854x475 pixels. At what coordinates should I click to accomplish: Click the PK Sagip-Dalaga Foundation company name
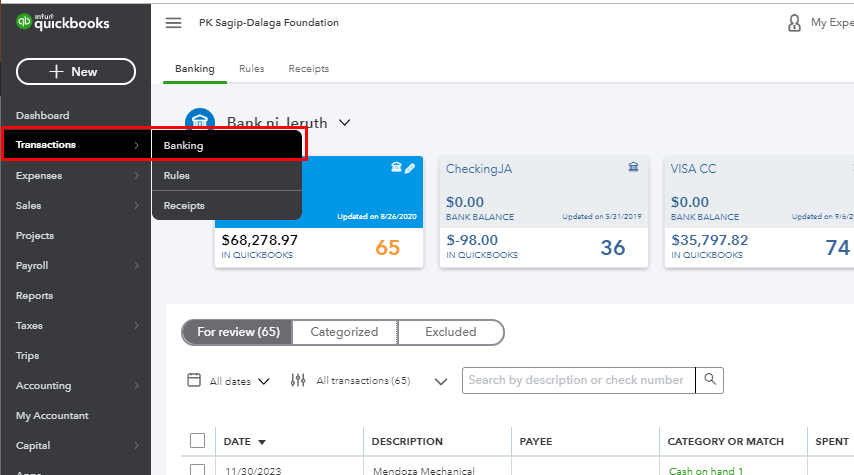269,22
